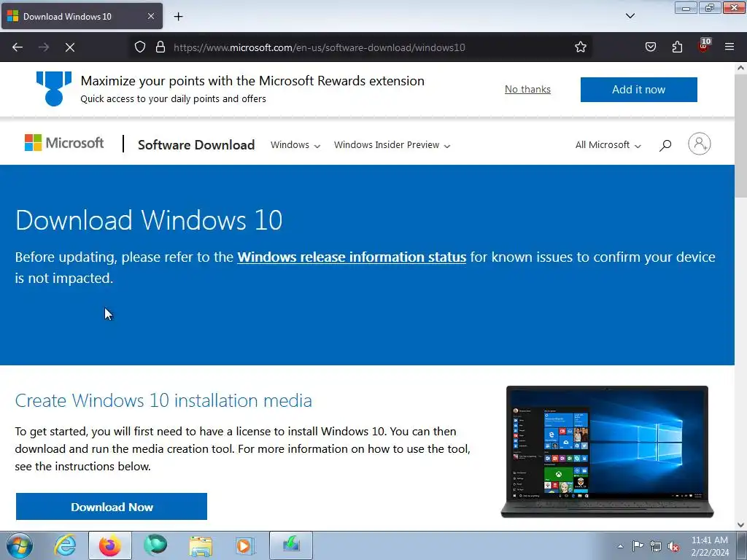The image size is (747, 560).
Task: Open the taskbar clock 11:41 AM
Action: tap(709, 546)
